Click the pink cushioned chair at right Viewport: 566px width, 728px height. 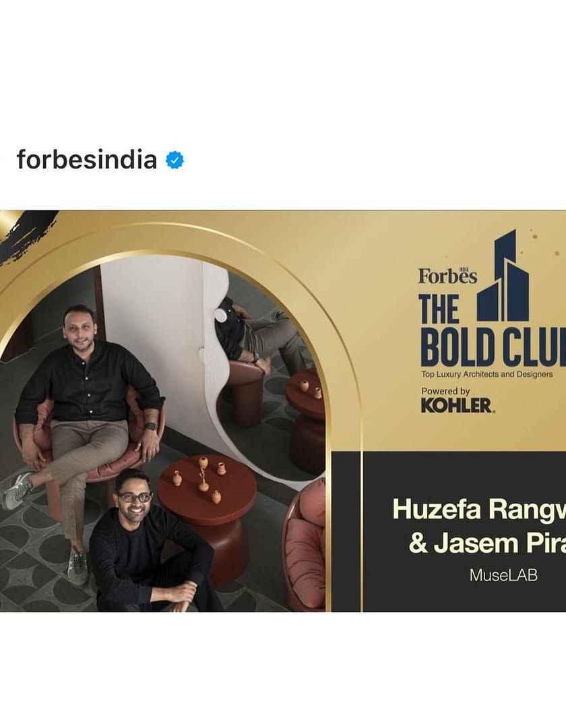click(x=305, y=545)
